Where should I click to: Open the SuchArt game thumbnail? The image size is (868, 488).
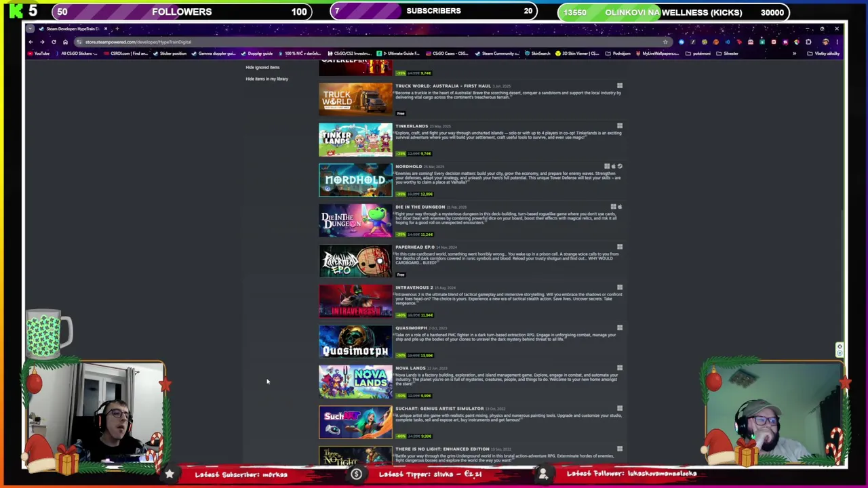coord(355,422)
